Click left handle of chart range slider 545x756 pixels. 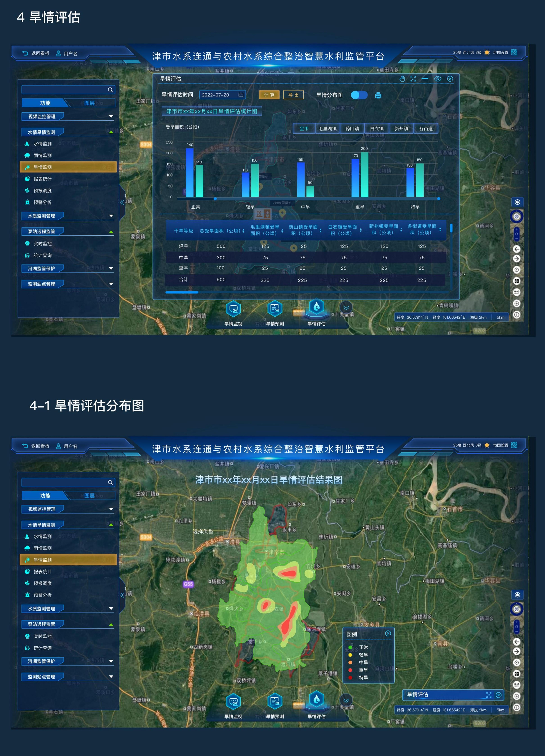(x=215, y=199)
